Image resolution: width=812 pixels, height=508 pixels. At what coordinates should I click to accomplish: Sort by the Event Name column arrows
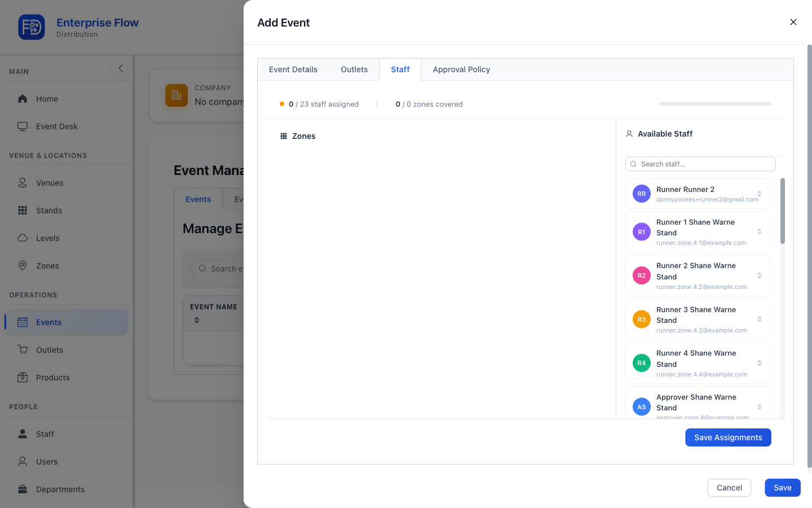tap(197, 320)
